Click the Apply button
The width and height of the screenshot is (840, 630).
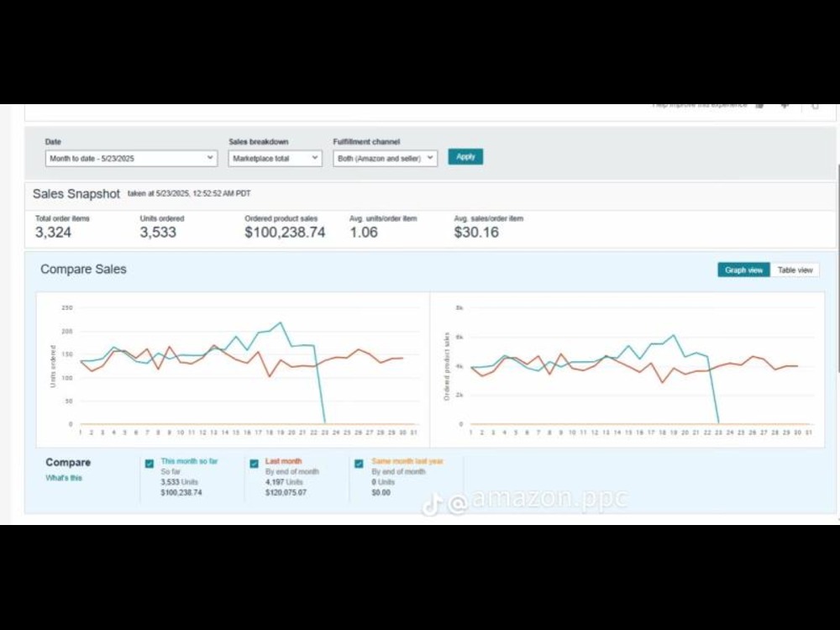[465, 157]
